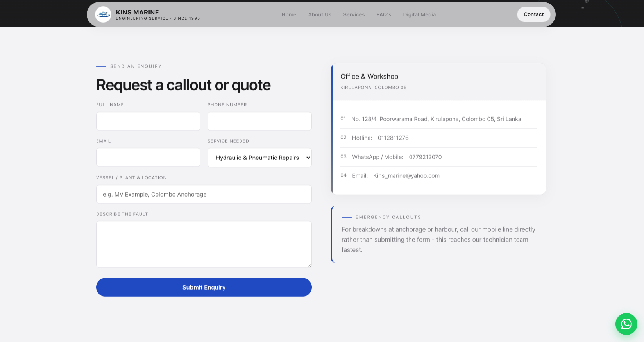
Task: Submit the enquiry form
Action: [x=204, y=287]
